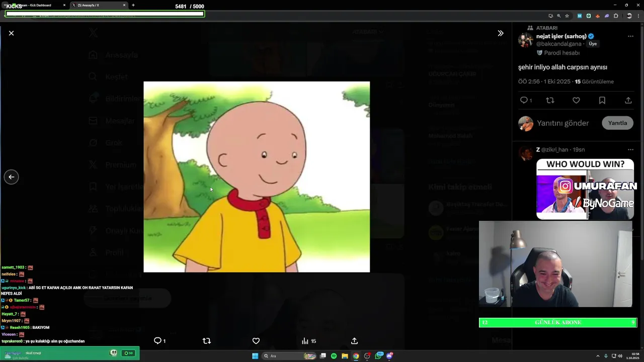Open WhatsApp from the taskbar
644x362 pixels.
[x=378, y=356]
